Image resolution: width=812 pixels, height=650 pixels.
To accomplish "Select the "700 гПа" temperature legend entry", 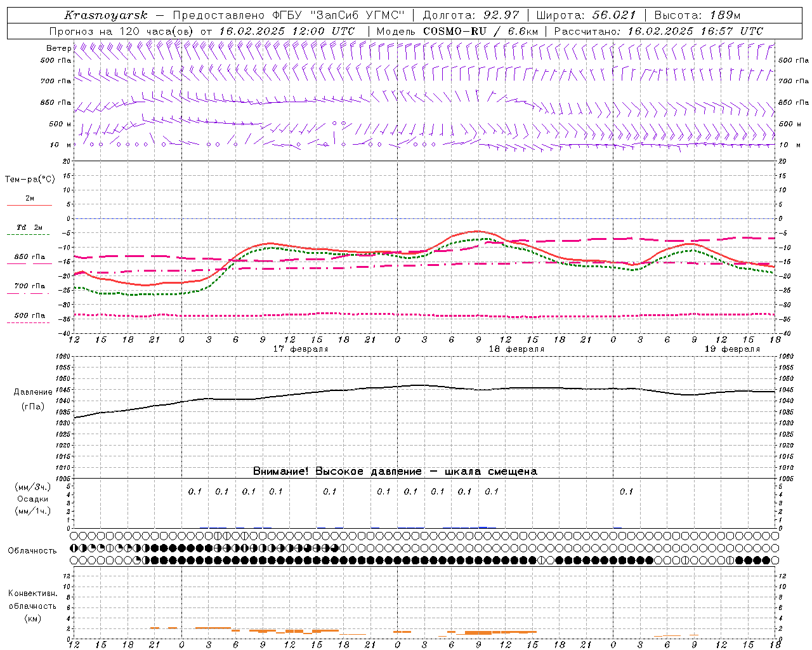I will pos(30,286).
